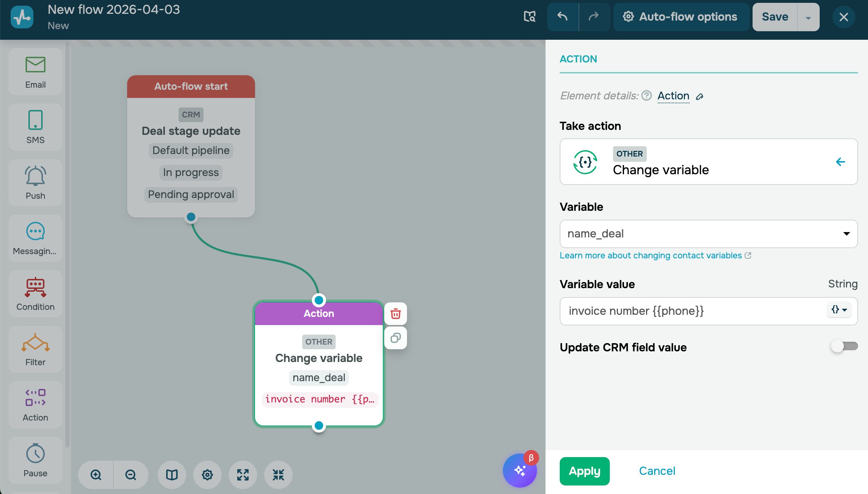
Task: Delete the Action block with trash icon
Action: coord(396,314)
